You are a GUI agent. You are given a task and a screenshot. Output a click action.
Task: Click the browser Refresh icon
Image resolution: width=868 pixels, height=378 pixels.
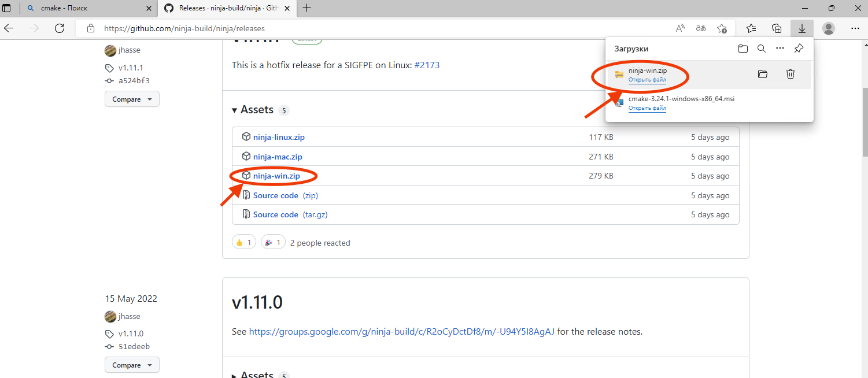point(59,28)
